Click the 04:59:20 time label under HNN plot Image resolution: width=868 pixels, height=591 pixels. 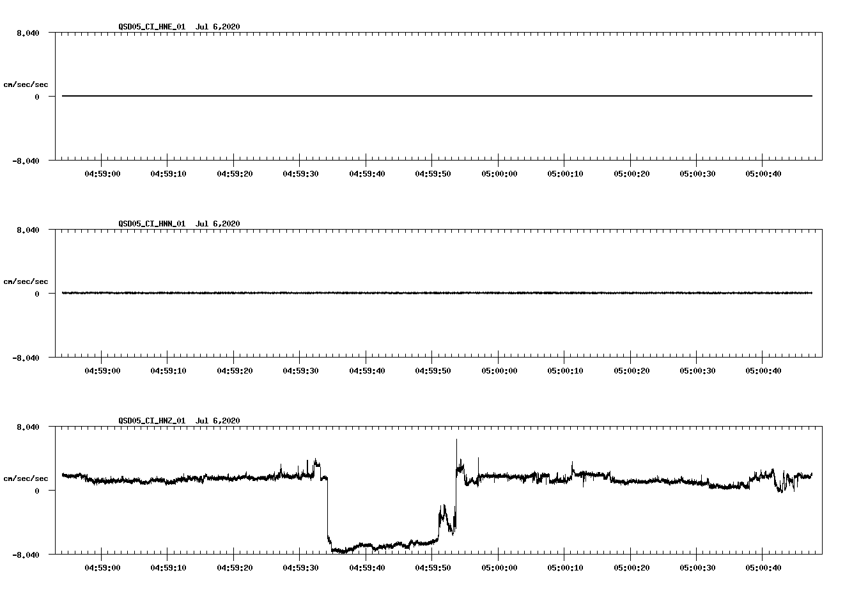[235, 371]
